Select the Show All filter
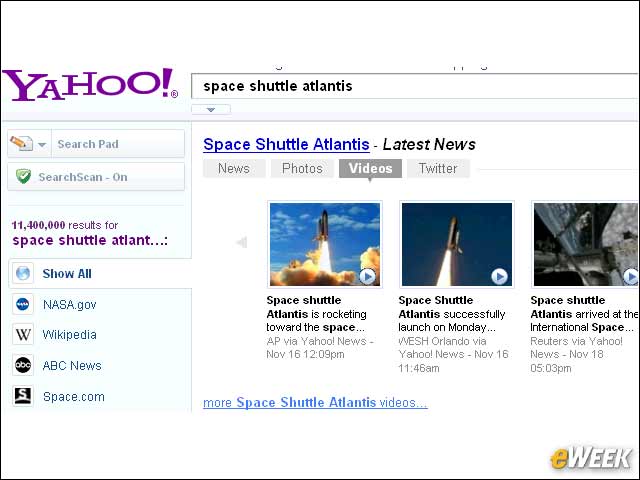Viewport: 640px width, 480px height. tap(67, 273)
